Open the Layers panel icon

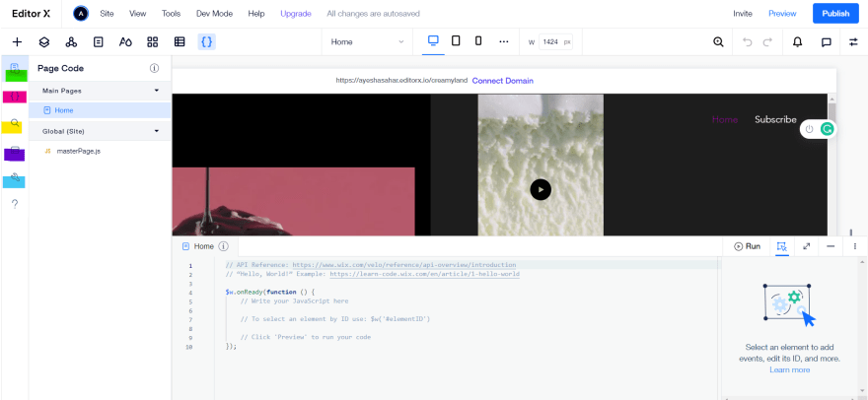[x=44, y=42]
